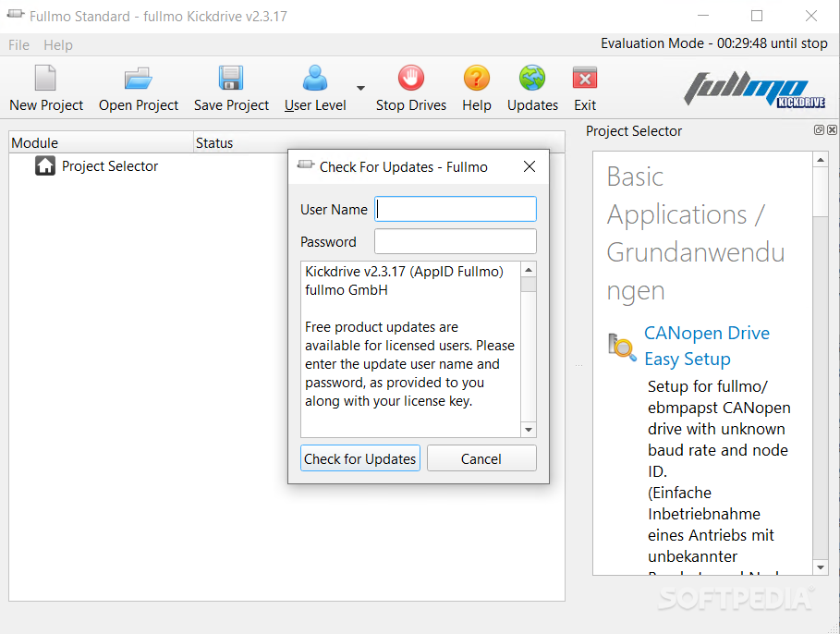Click Project Selector panel scroll down arrow

821,567
